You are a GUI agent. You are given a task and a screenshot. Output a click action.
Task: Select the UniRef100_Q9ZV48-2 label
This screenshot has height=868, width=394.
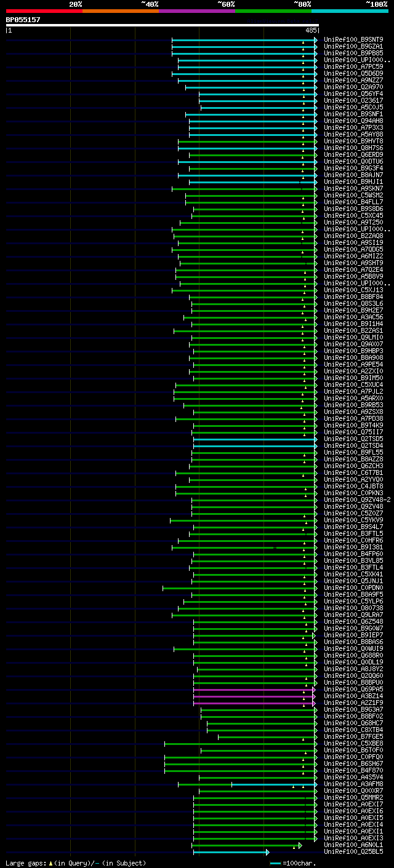357,500
